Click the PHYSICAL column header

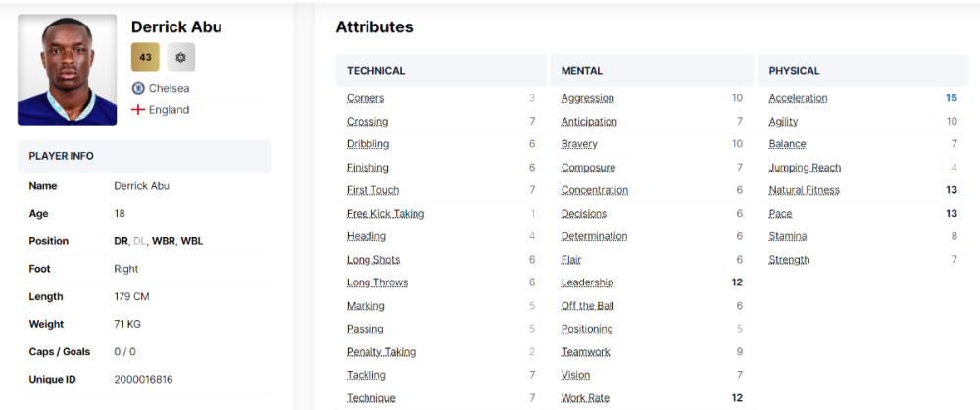tap(794, 71)
